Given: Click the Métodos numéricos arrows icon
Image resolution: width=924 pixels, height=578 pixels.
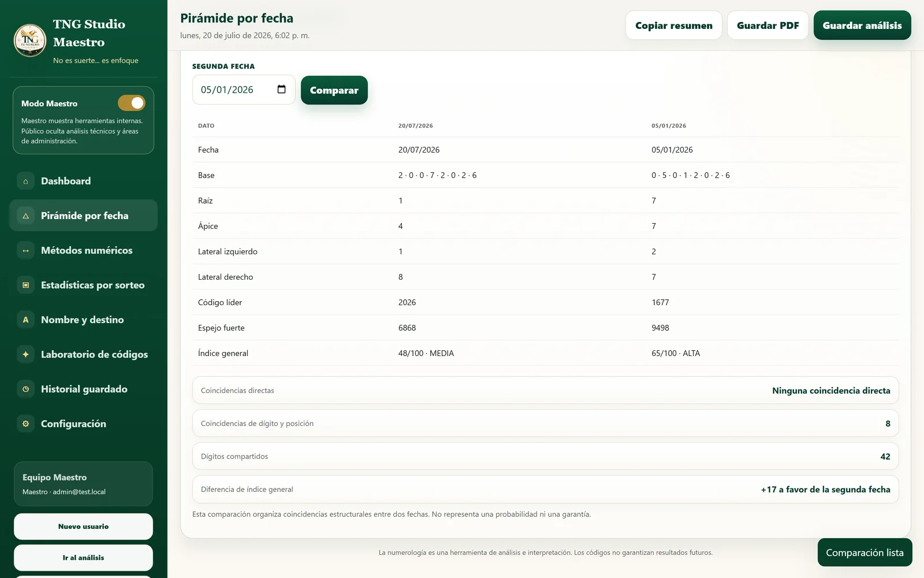Looking at the screenshot, I should pyautogui.click(x=25, y=250).
